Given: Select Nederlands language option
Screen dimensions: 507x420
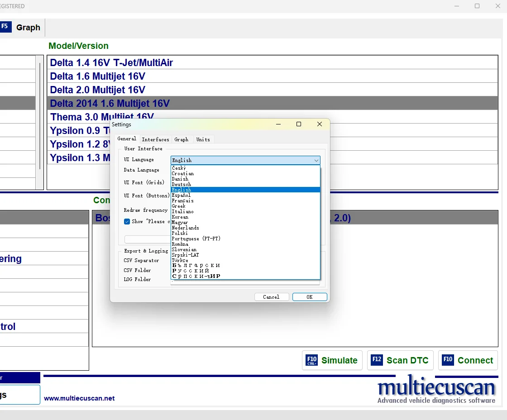Looking at the screenshot, I should pyautogui.click(x=245, y=228).
